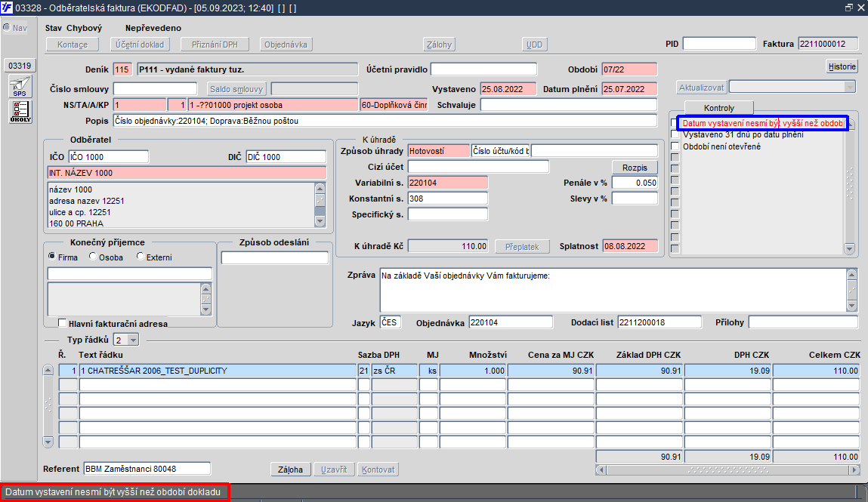Click the UDD button
Screen dimensions: 868x502
(534, 45)
